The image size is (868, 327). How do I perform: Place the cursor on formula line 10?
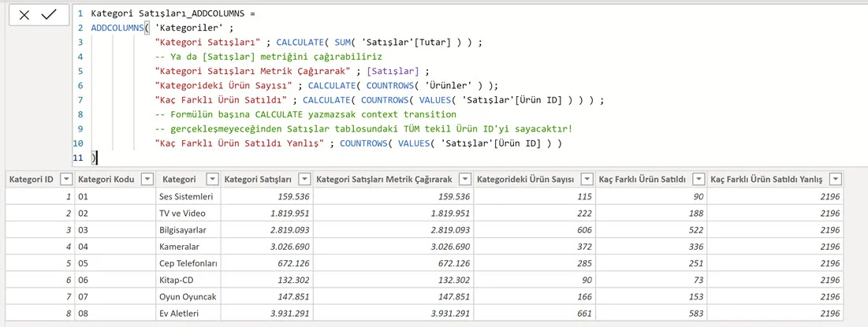359,143
